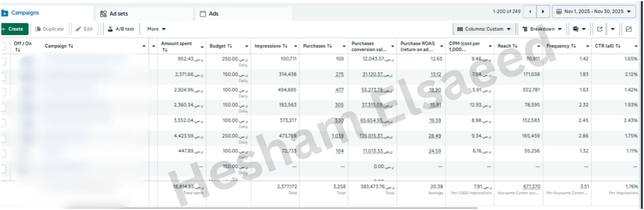Click the 677,370 total reach value

(x=532, y=187)
